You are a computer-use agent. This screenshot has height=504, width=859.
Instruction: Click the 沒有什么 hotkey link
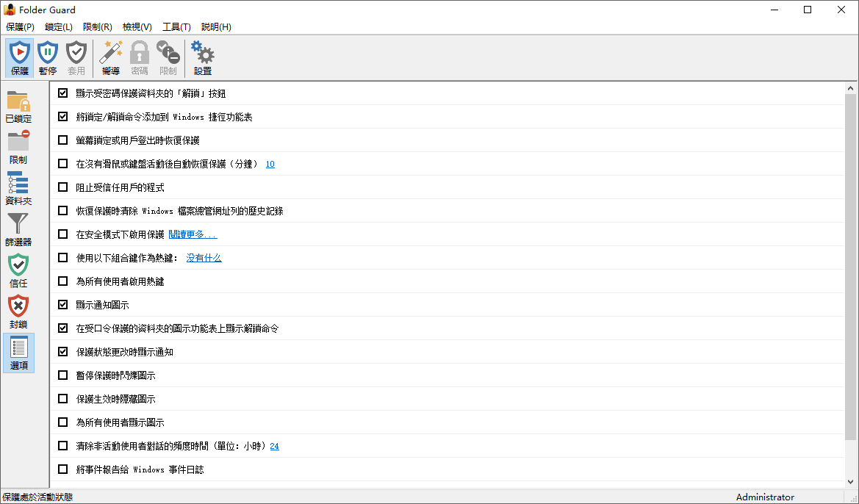[x=204, y=257]
